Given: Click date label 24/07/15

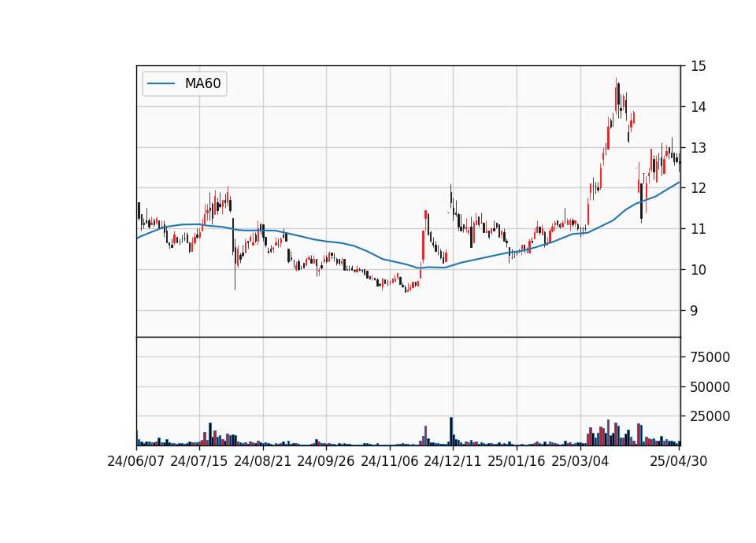Looking at the screenshot, I should tap(199, 461).
